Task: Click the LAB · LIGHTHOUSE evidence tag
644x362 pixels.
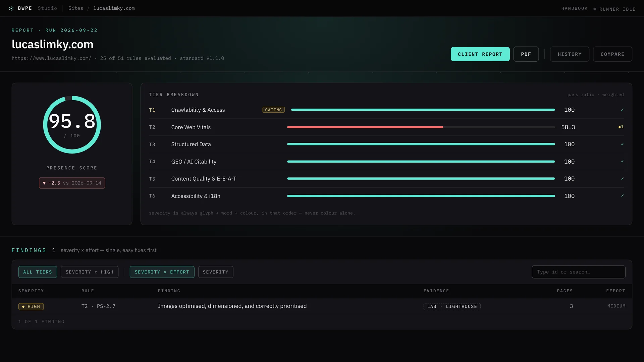Action: coord(452,306)
